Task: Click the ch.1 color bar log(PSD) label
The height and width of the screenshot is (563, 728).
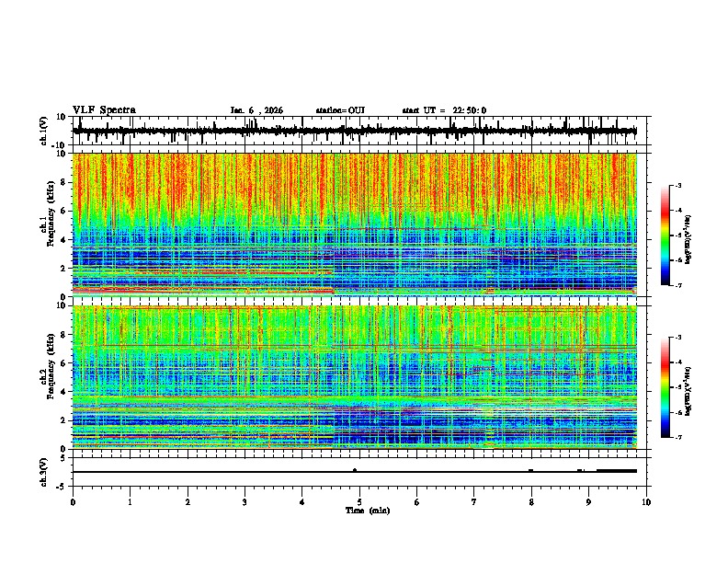Action: [x=688, y=240]
